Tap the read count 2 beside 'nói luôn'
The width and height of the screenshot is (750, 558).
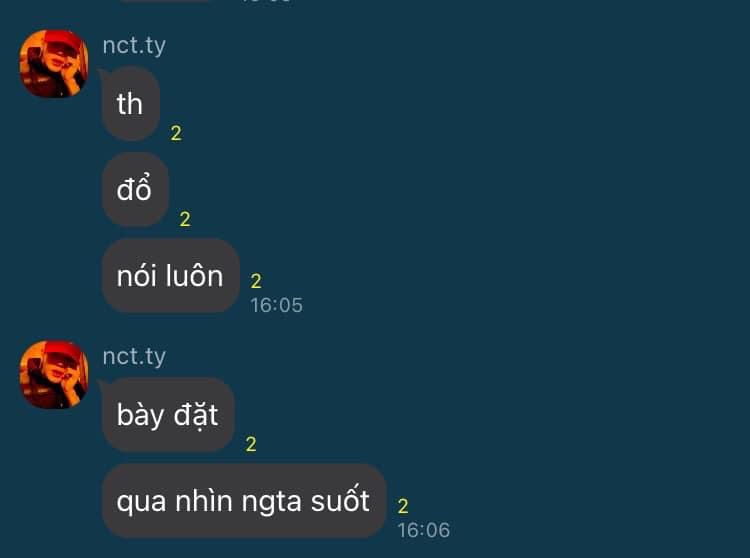click(256, 281)
